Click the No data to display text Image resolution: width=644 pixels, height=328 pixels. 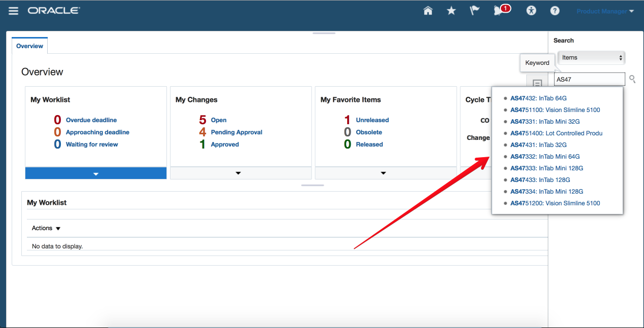coord(57,246)
